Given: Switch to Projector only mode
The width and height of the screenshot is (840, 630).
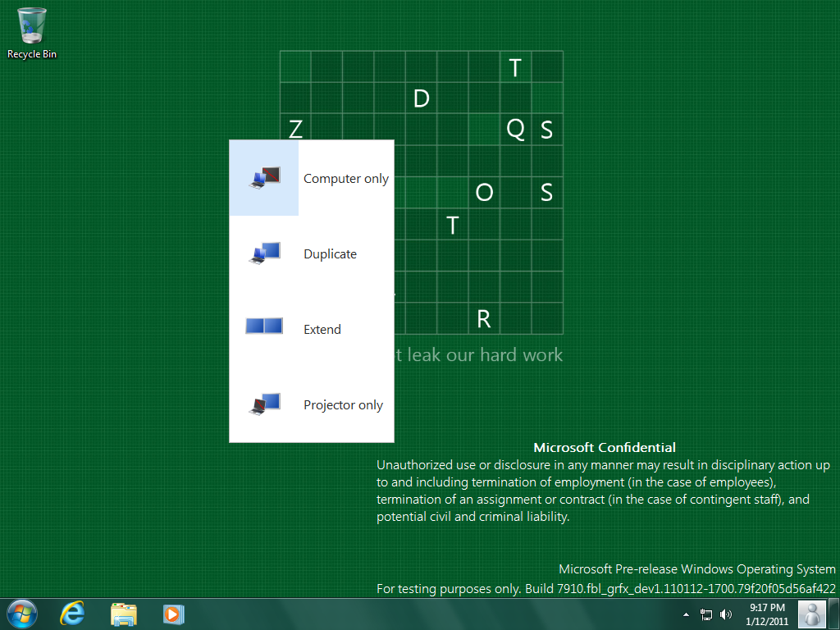Looking at the screenshot, I should (x=311, y=404).
